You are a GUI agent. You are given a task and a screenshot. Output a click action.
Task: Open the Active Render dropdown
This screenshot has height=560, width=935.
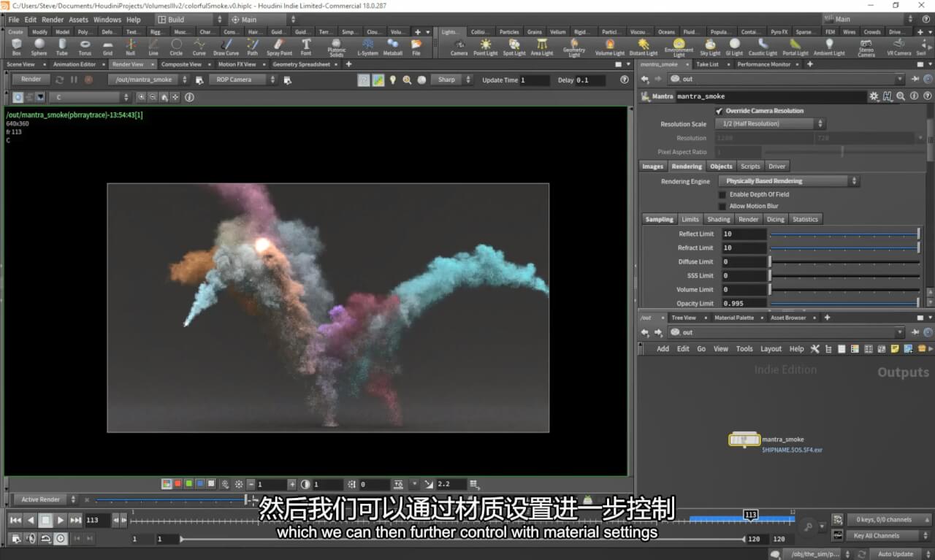pyautogui.click(x=47, y=499)
